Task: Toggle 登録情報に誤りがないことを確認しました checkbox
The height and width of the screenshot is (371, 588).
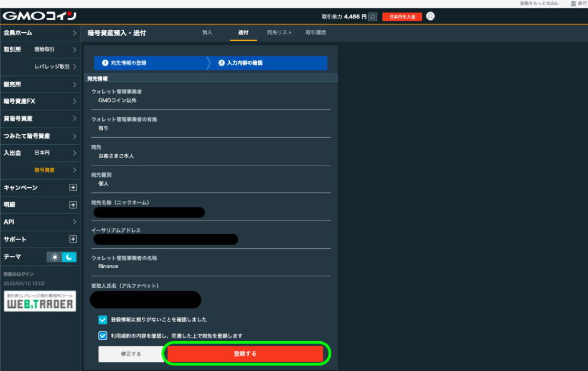Action: click(x=102, y=320)
